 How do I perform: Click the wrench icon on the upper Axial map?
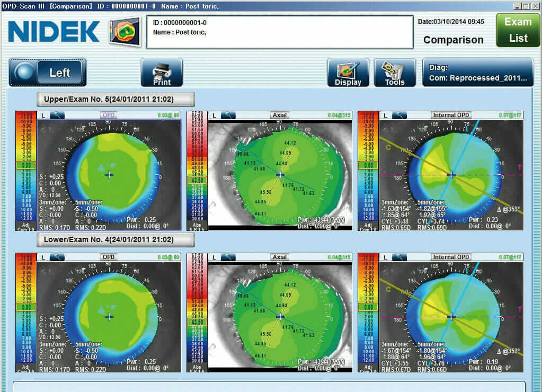(228, 115)
